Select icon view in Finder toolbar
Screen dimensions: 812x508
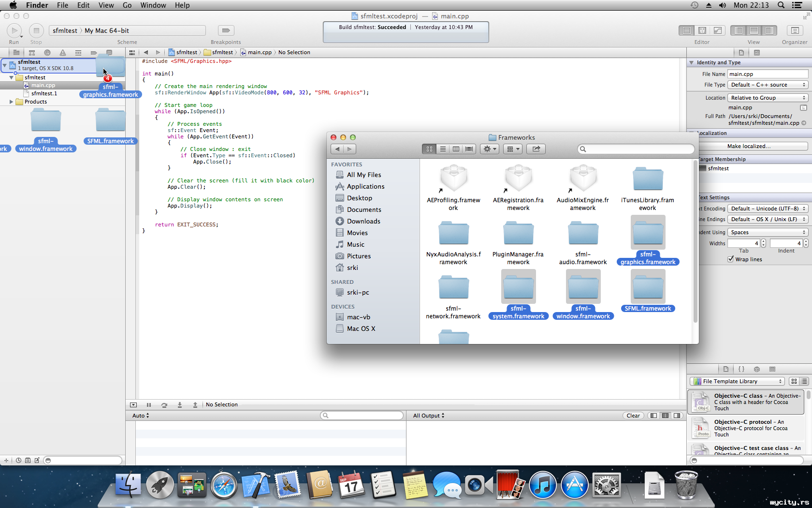(429, 149)
